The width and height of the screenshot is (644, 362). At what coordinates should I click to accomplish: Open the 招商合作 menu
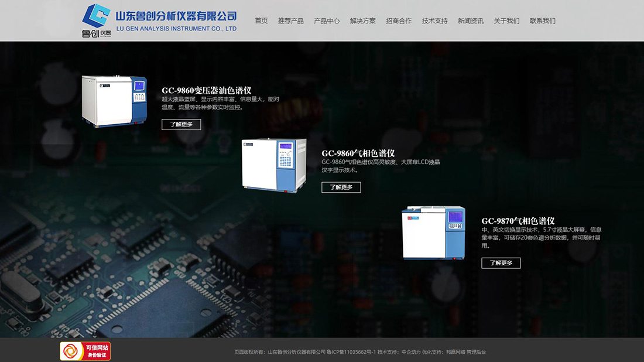coord(398,21)
